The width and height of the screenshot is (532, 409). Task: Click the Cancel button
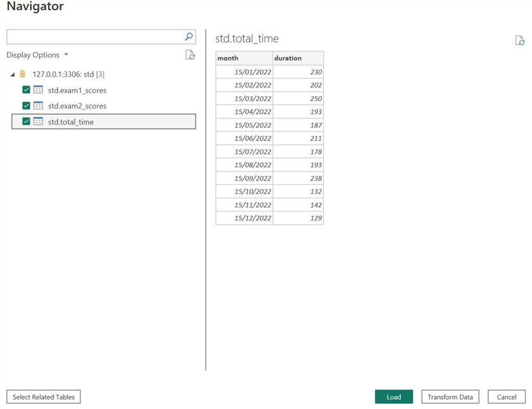(506, 397)
